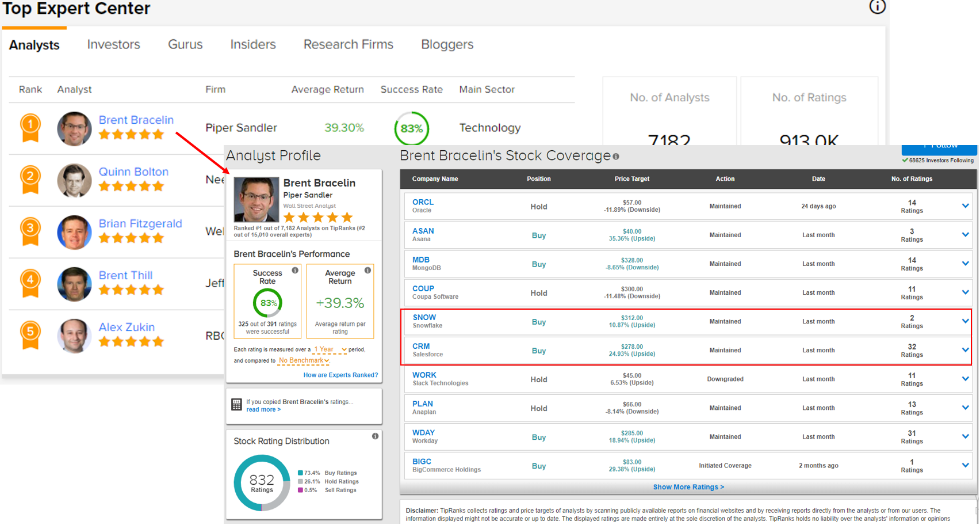Click the Hold Ratings gray legend swatch

[300, 482]
